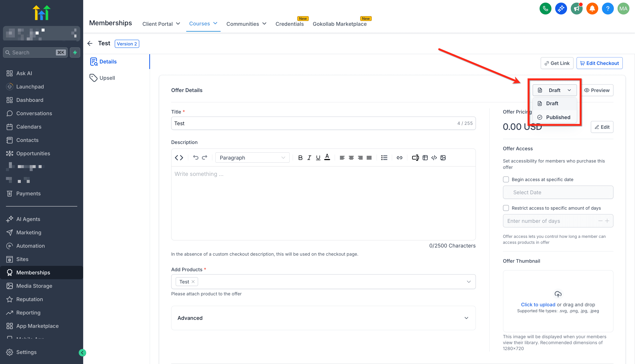Click the green phone call icon
Screen dimensions: 635x364
(545, 9)
